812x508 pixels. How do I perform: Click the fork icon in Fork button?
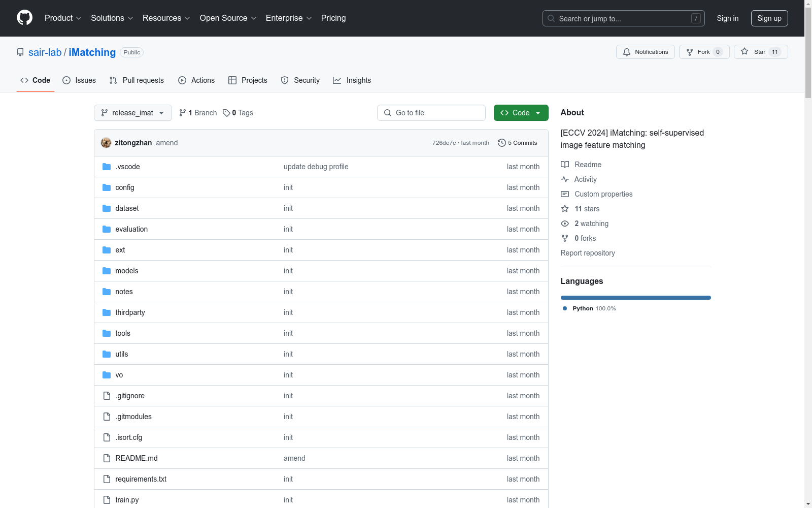point(690,52)
